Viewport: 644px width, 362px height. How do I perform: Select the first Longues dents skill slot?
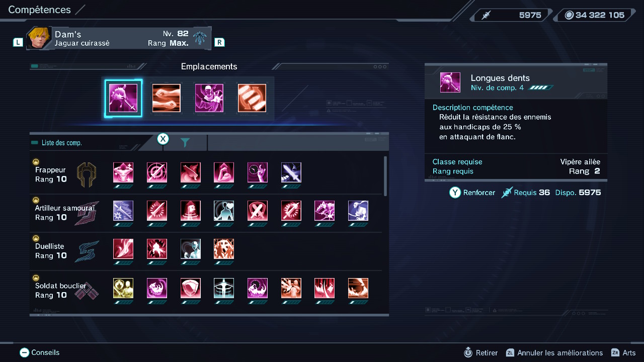point(123,98)
